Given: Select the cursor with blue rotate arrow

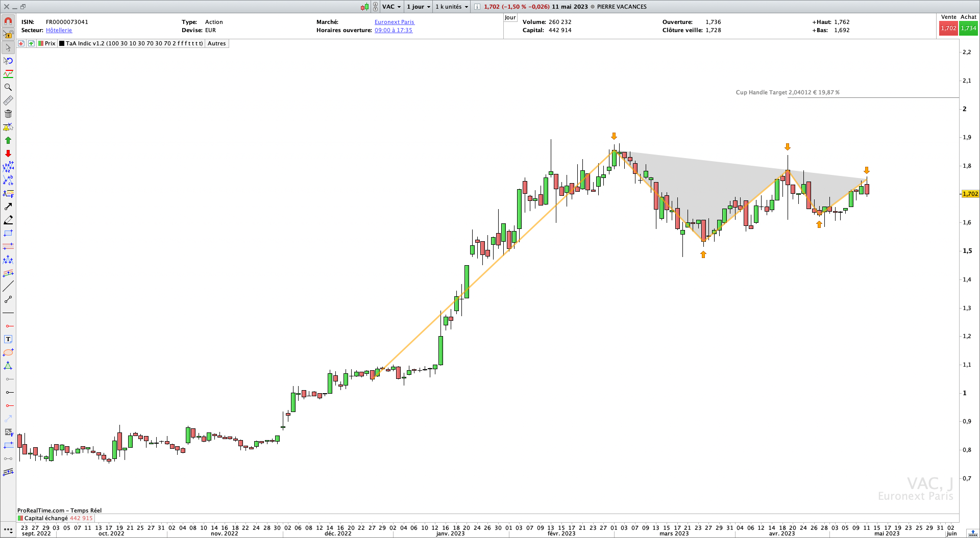Looking at the screenshot, I should click(x=8, y=61).
